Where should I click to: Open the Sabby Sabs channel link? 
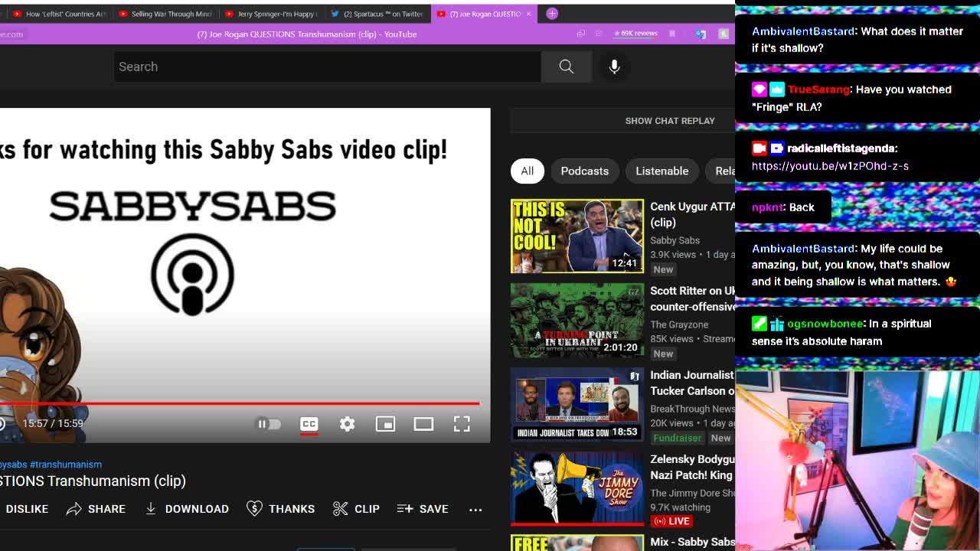pos(675,240)
